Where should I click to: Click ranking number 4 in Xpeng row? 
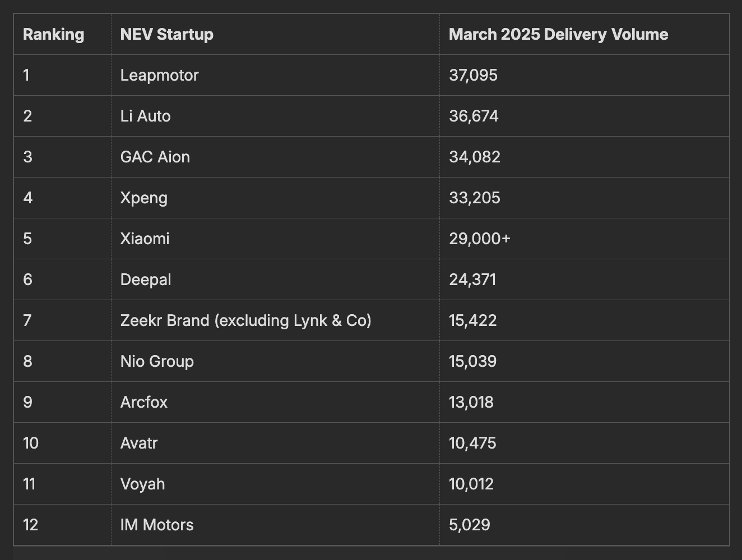28,198
